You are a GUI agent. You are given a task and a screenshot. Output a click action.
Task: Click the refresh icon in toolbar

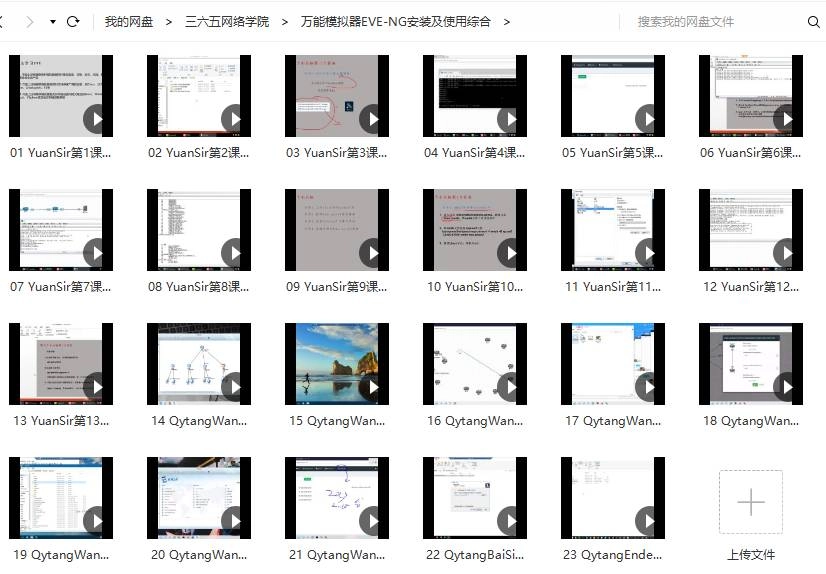click(73, 22)
